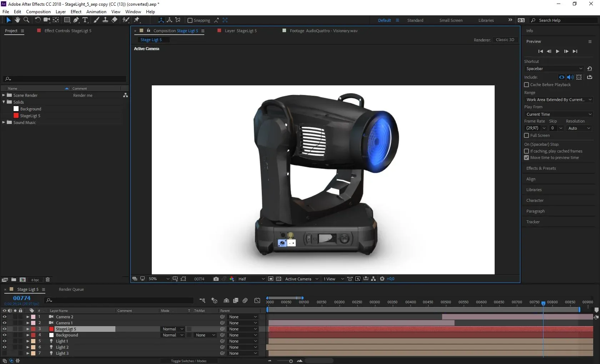Switch to the Render Queue tab
The height and width of the screenshot is (364, 600).
[71, 290]
